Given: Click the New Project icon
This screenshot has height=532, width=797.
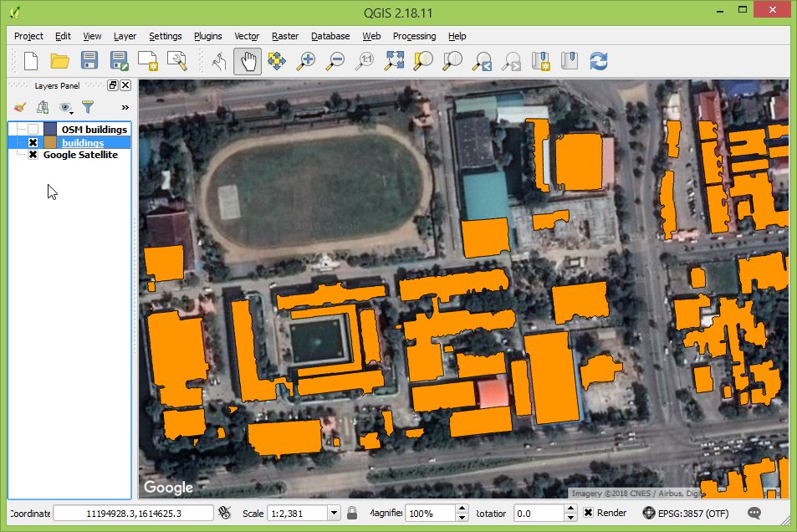Looking at the screenshot, I should pos(31,60).
